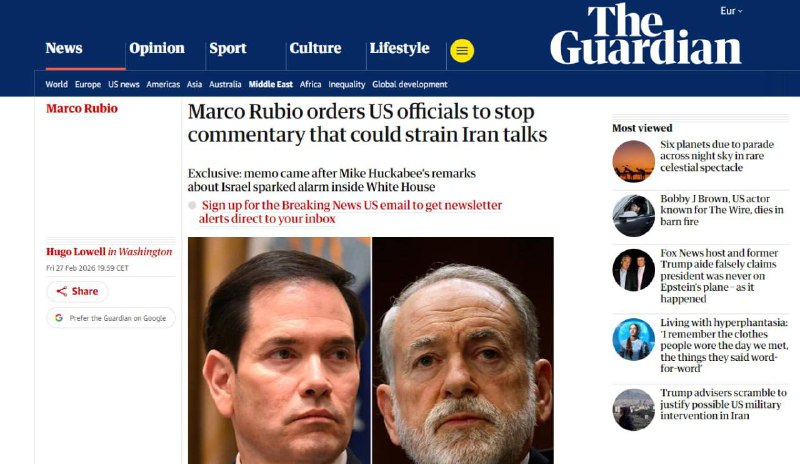Expand the Eur edition dropdown
800x464 pixels.
point(731,11)
